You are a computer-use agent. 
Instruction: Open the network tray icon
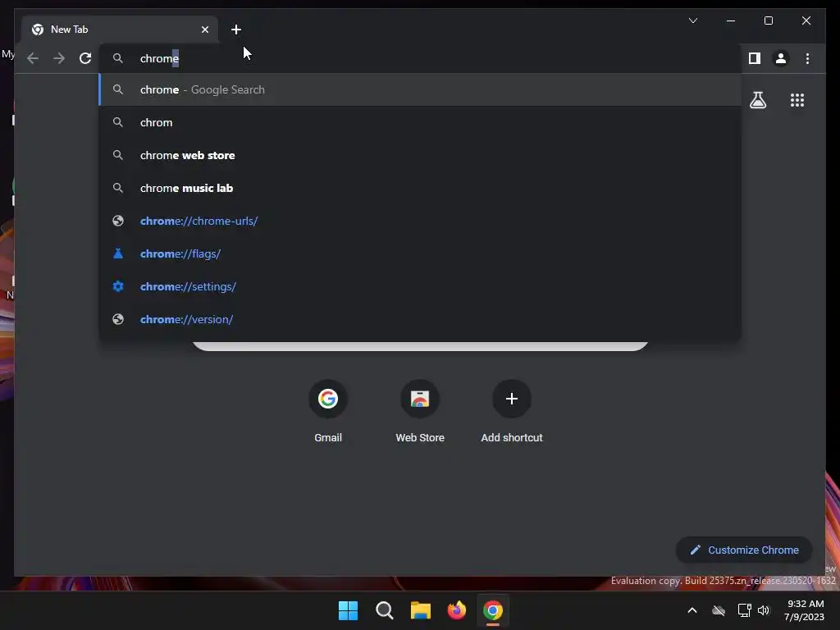(744, 610)
